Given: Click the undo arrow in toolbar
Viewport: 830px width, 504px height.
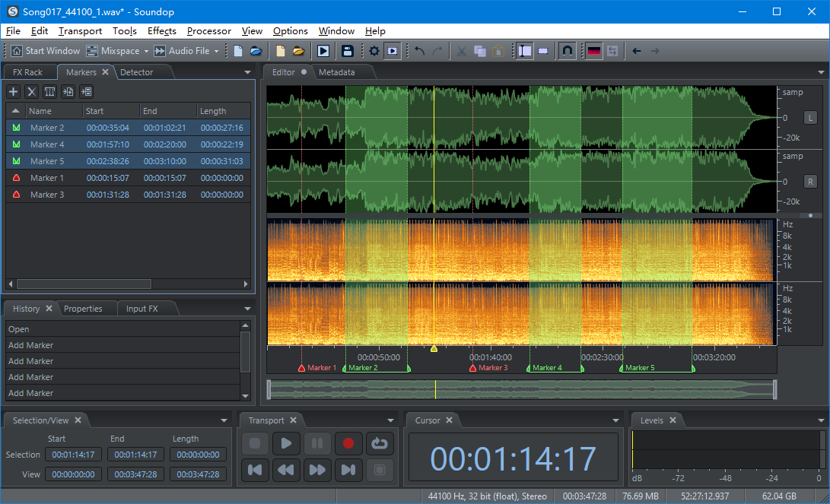Looking at the screenshot, I should coord(419,51).
